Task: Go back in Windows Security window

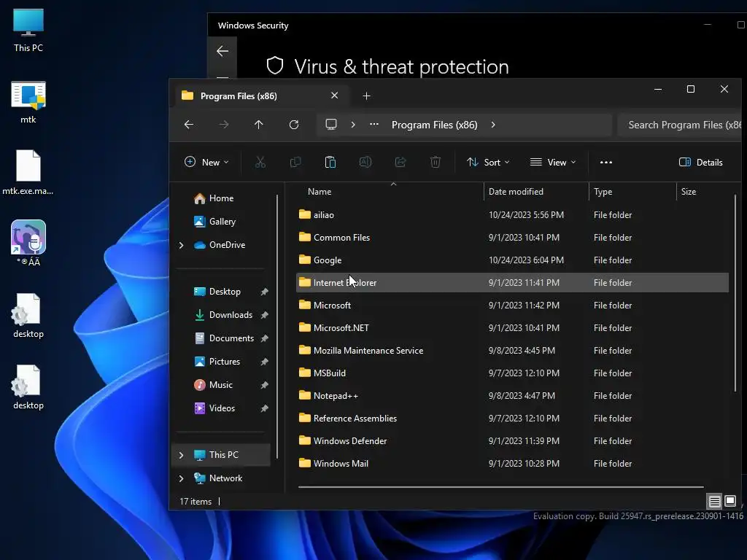Action: 222,51
